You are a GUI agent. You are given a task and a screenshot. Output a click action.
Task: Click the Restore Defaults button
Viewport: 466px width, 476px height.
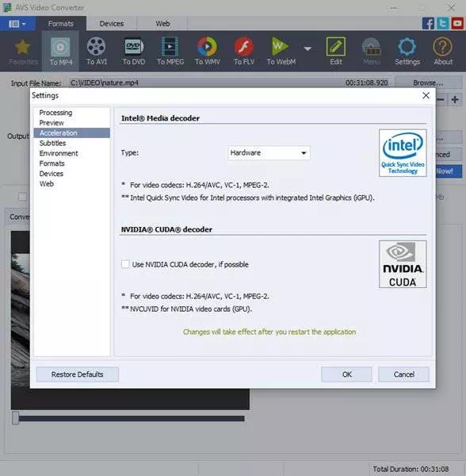pyautogui.click(x=78, y=374)
